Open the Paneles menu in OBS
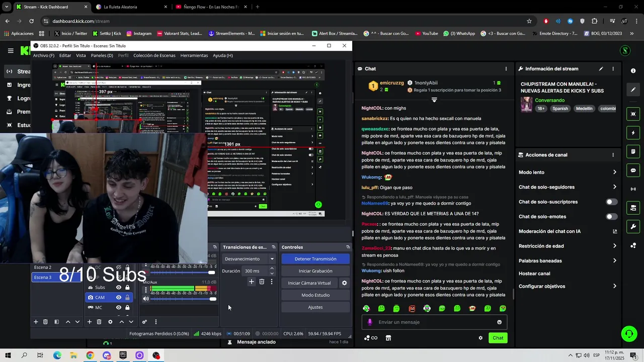The image size is (644, 362). pyautogui.click(x=102, y=55)
